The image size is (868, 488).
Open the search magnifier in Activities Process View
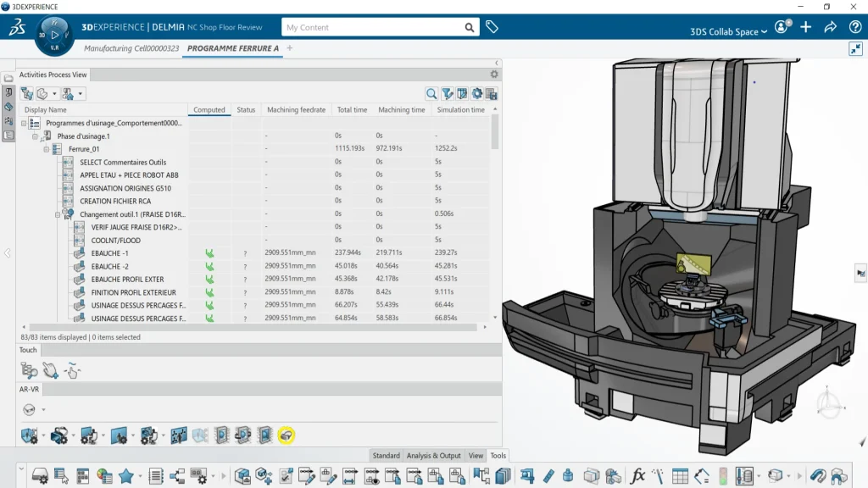coord(431,94)
